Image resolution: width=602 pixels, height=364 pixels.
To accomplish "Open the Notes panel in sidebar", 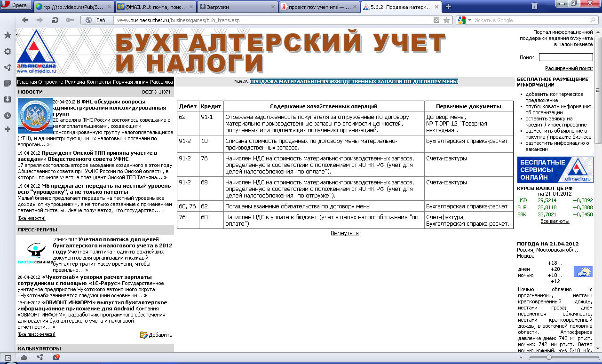I will (x=8, y=83).
